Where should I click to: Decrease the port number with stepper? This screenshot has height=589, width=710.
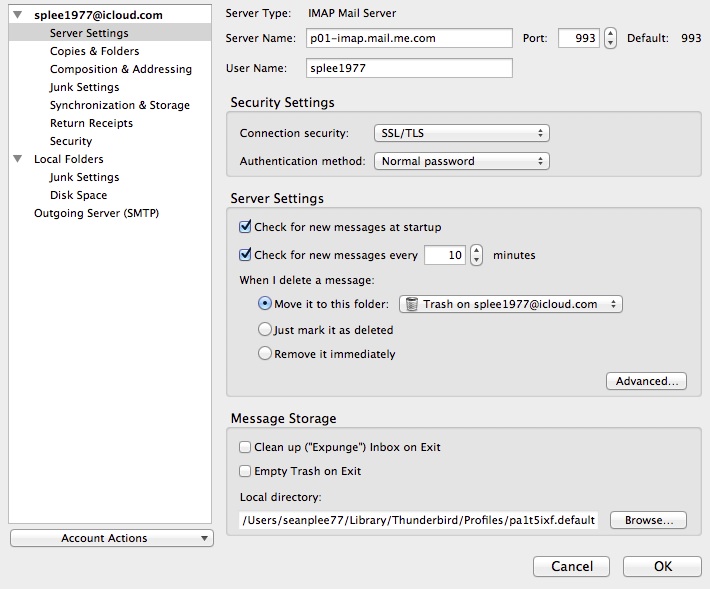click(610, 43)
